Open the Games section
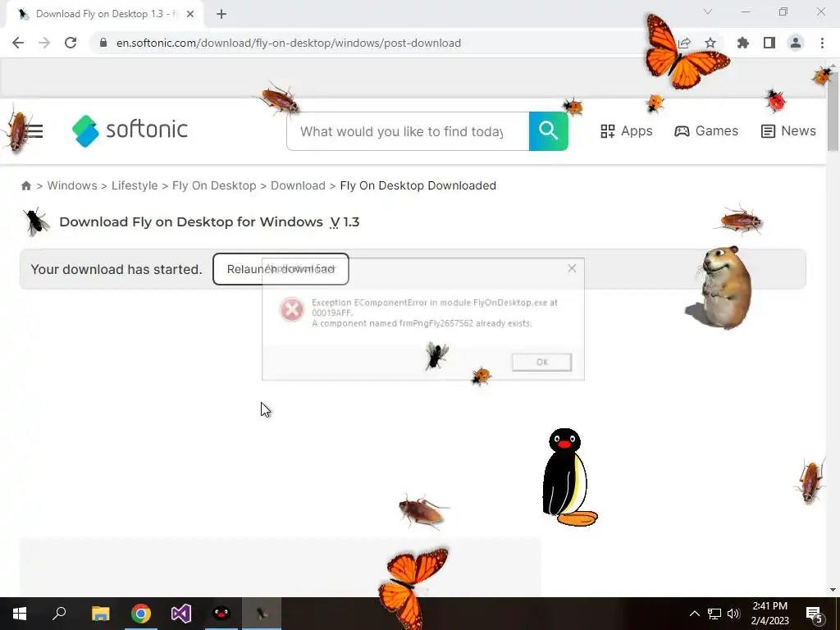 (706, 130)
